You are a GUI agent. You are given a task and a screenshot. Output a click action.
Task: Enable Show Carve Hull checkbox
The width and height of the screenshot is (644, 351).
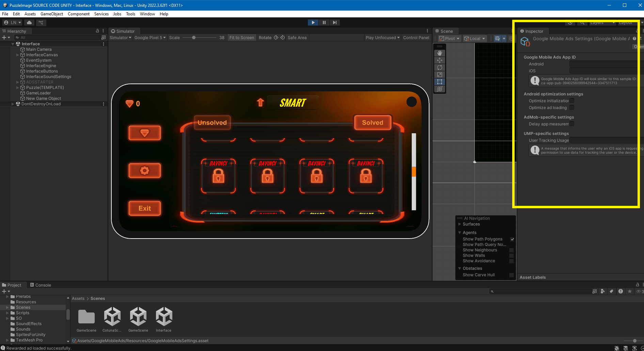(512, 275)
